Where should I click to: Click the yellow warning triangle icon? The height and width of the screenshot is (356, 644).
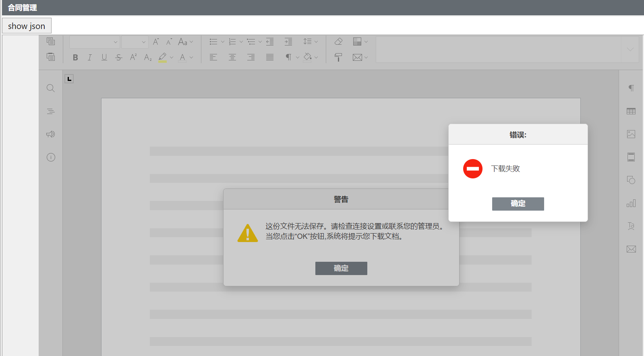(x=248, y=233)
